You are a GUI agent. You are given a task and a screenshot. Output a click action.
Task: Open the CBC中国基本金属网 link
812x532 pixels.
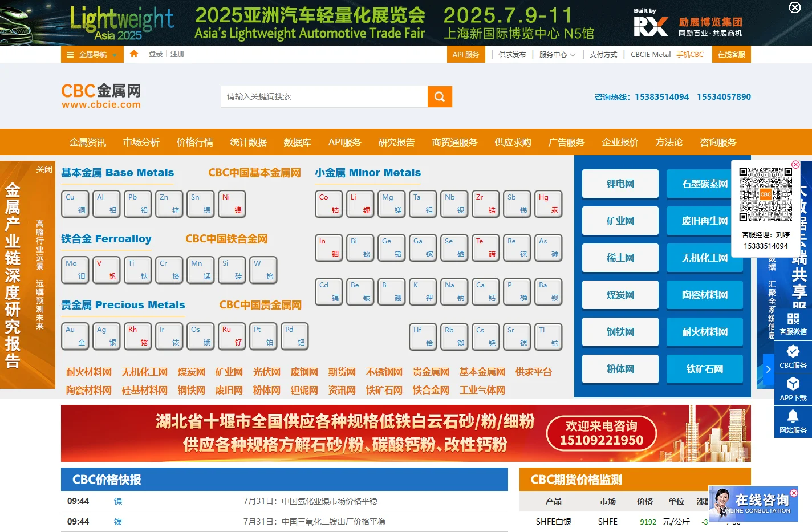coord(254,173)
